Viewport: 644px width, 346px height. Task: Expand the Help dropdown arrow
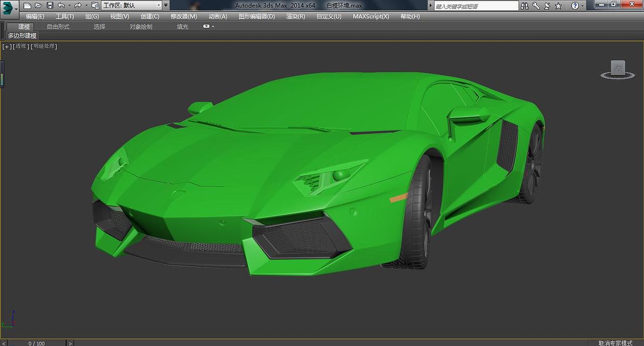pos(583,6)
